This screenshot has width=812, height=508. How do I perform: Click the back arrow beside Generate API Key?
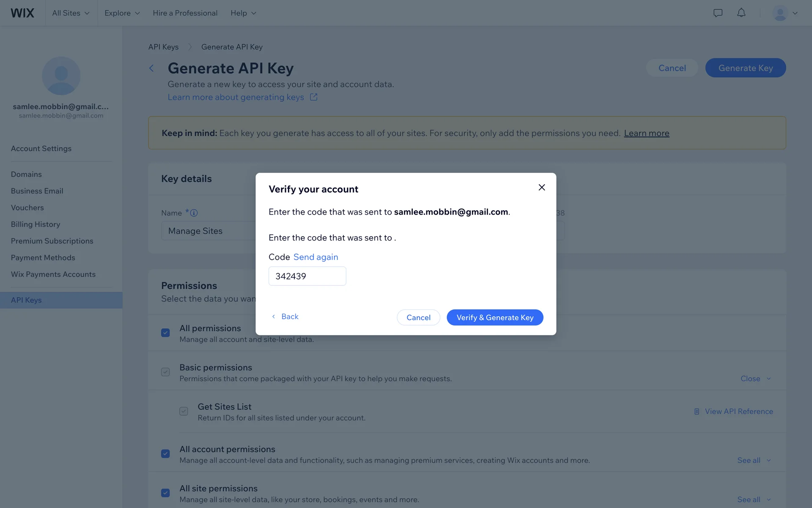[151, 68]
